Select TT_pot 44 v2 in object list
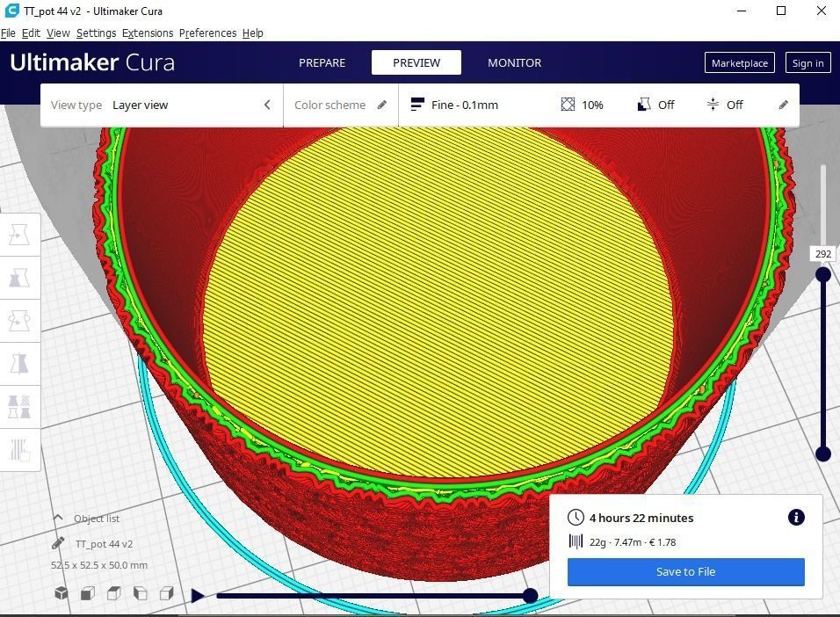Image resolution: width=840 pixels, height=617 pixels. click(x=104, y=544)
